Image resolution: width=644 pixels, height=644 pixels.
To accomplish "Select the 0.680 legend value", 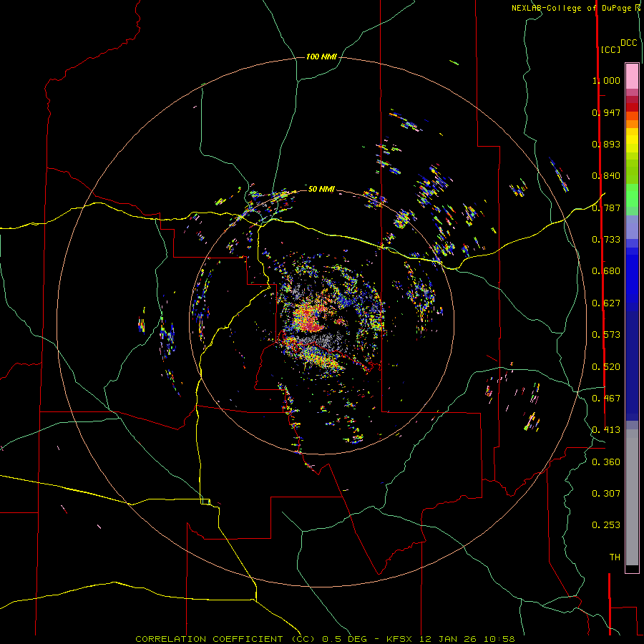I will pyautogui.click(x=606, y=271).
